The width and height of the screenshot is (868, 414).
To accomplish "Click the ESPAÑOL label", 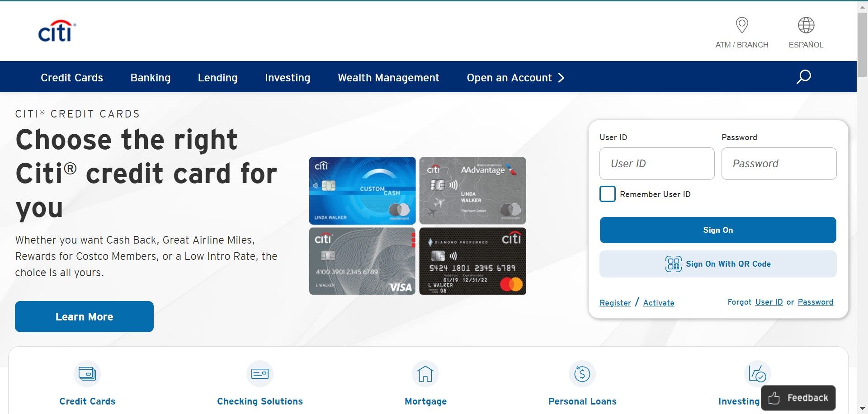I will tap(806, 45).
